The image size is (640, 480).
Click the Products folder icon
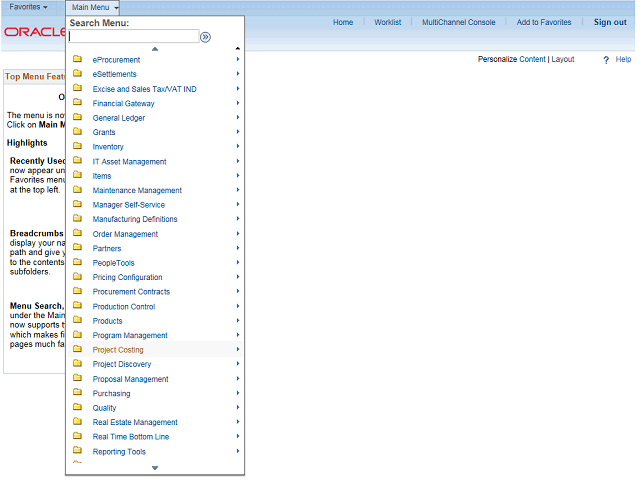(x=77, y=320)
